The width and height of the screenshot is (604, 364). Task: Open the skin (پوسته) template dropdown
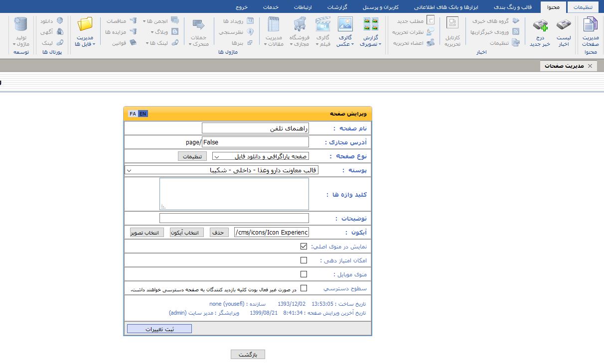click(x=221, y=170)
